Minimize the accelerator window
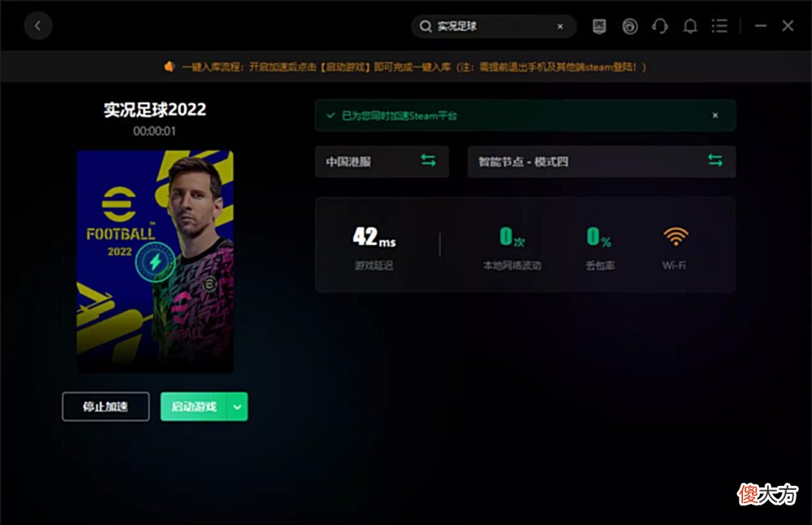 pos(760,25)
